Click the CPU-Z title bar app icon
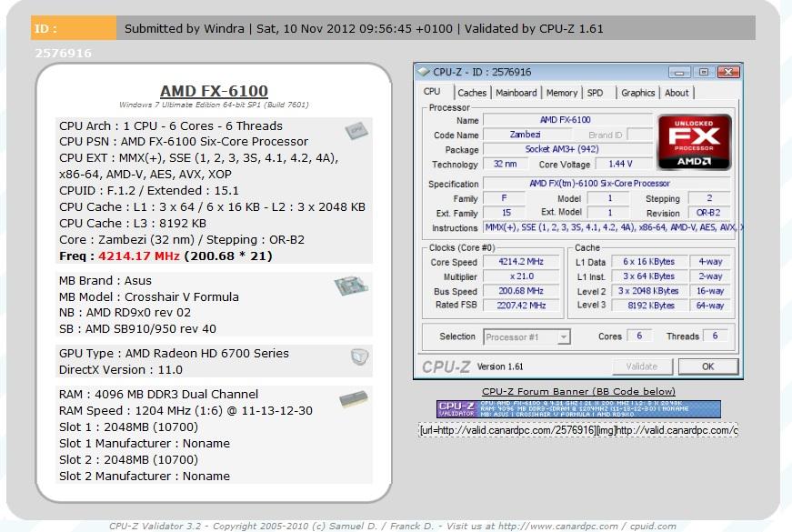 tap(423, 72)
